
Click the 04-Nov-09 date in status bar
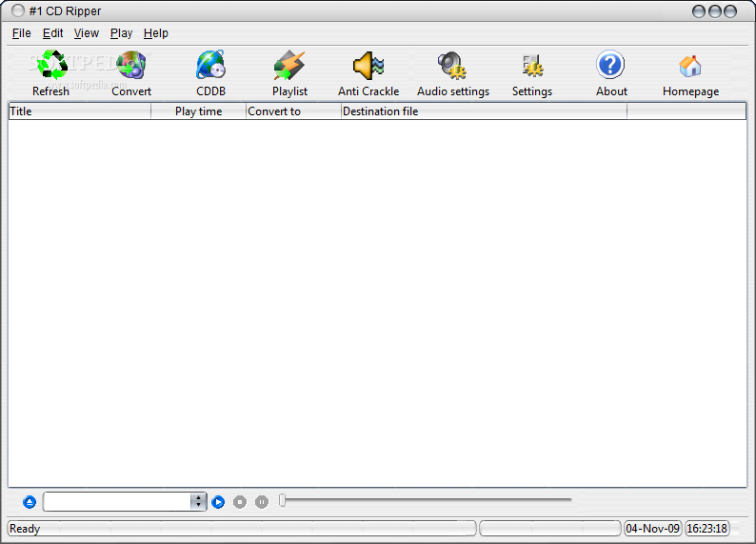(x=653, y=529)
